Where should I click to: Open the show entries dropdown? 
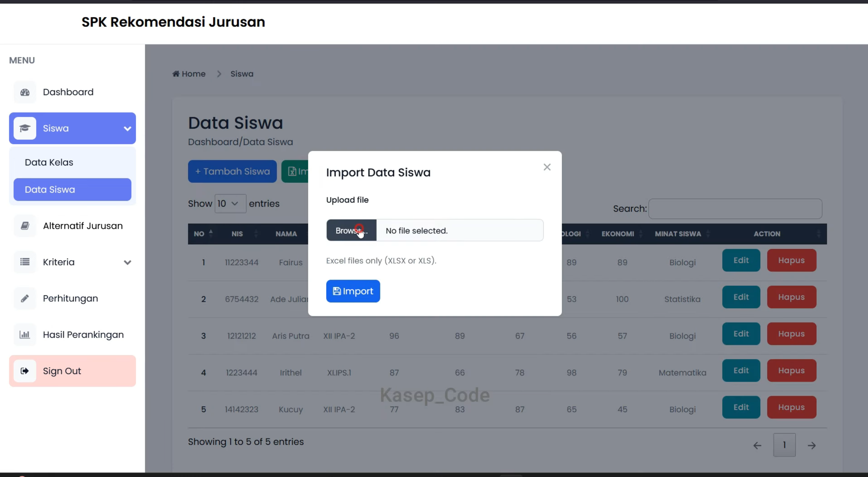[x=230, y=204]
